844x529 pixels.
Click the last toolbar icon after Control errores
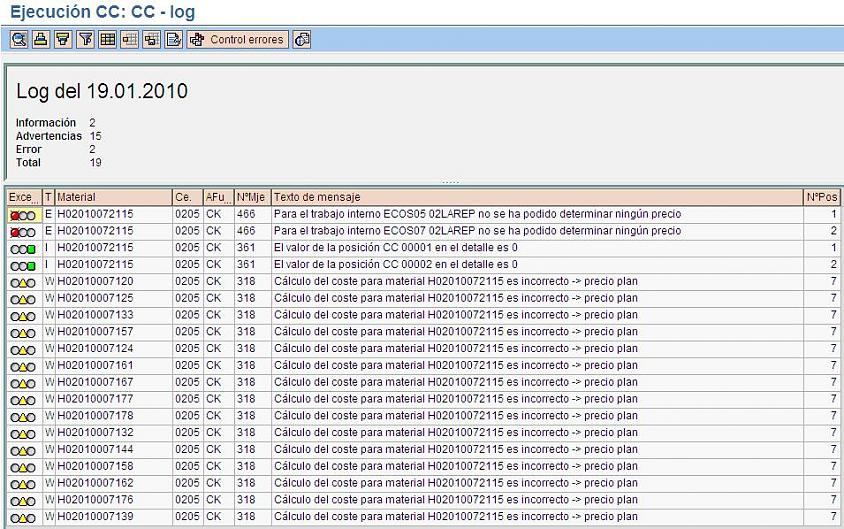click(x=301, y=40)
